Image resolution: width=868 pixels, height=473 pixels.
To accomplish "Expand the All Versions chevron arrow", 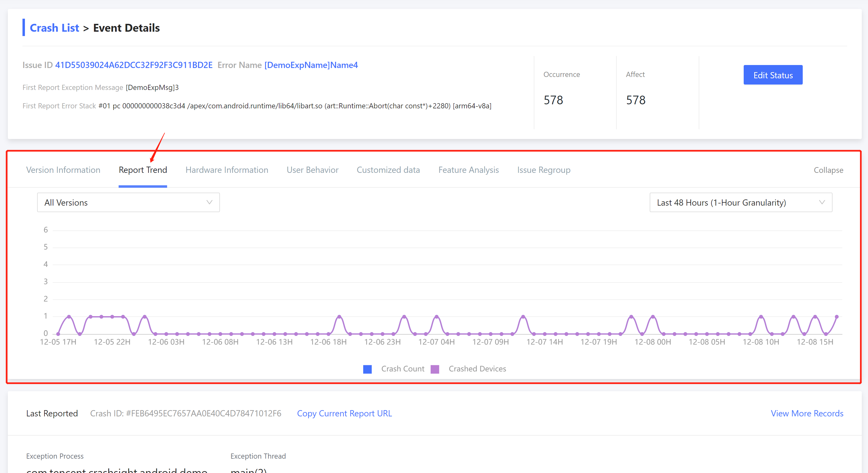I will tap(209, 202).
